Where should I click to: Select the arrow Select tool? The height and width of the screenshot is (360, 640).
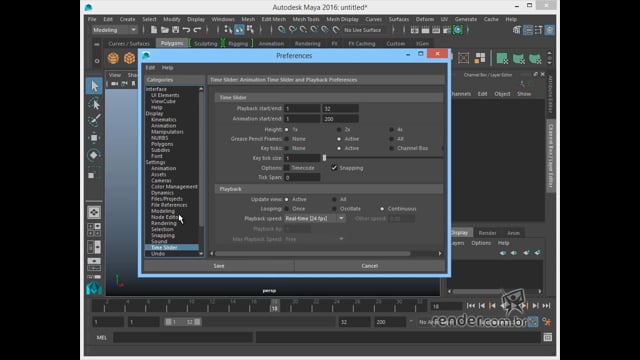pos(94,86)
